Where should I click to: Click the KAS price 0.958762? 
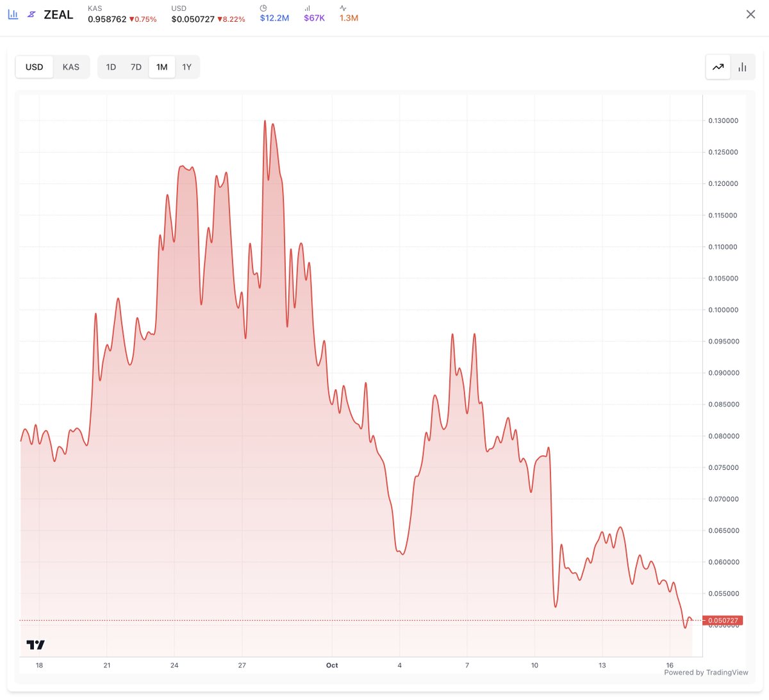pos(107,19)
